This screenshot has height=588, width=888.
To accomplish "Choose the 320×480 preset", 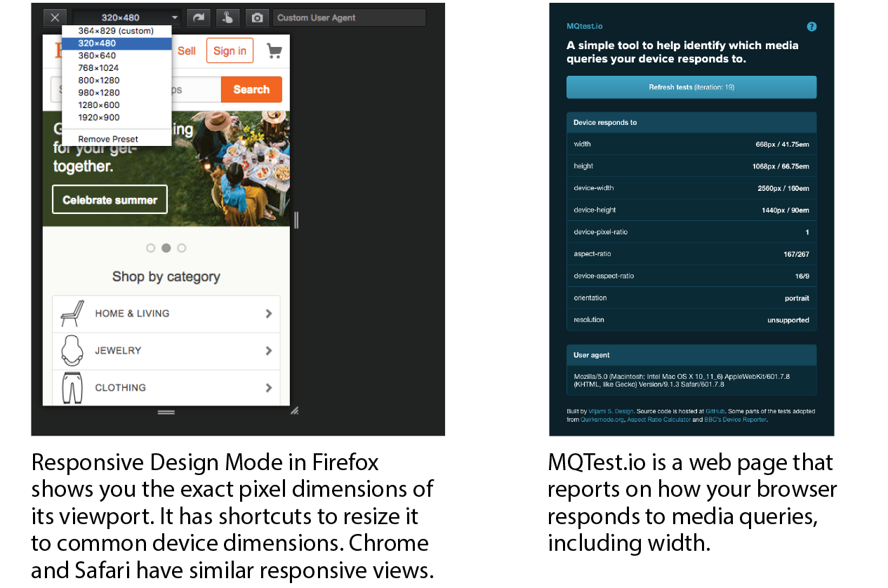I will [117, 44].
